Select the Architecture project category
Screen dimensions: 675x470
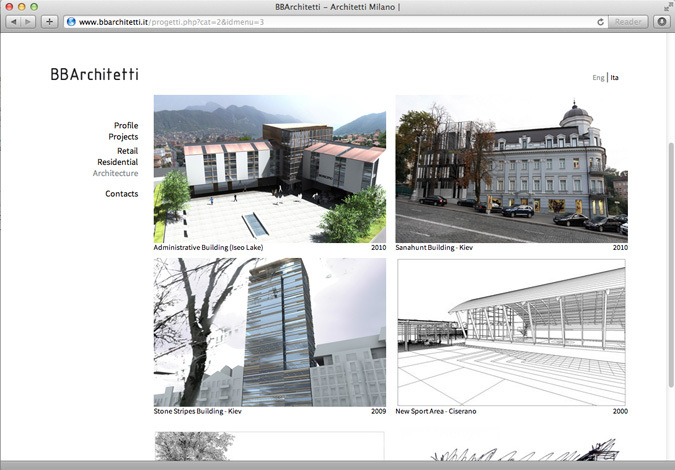(115, 174)
